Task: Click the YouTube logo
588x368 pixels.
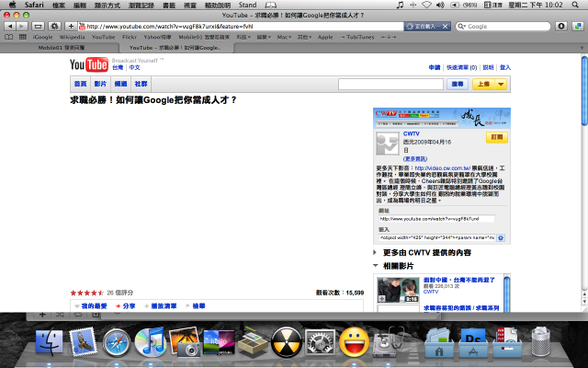Action: [89, 64]
